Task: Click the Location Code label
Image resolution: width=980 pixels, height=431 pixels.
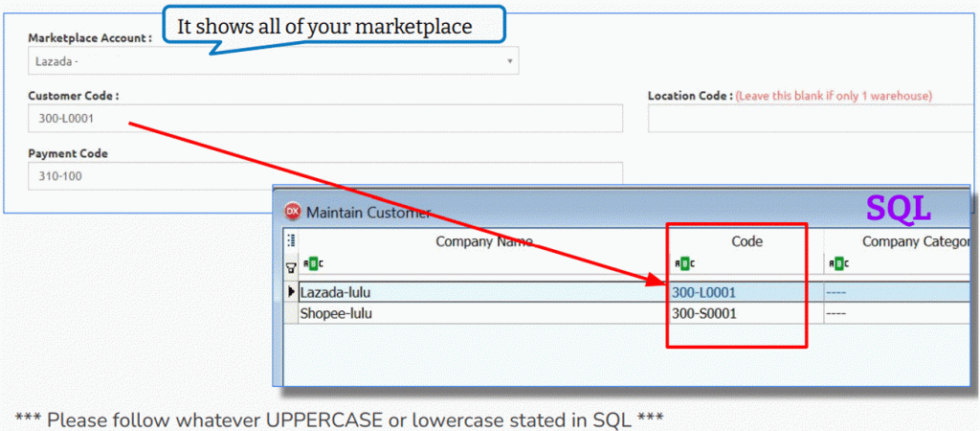Action: (x=691, y=96)
